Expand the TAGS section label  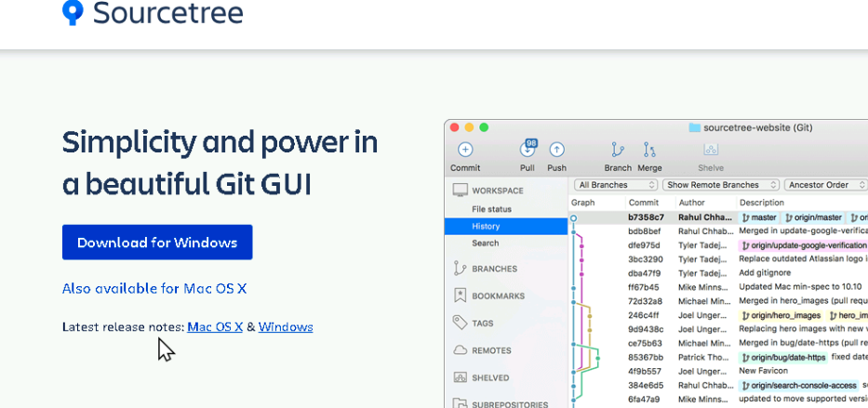pos(482,322)
